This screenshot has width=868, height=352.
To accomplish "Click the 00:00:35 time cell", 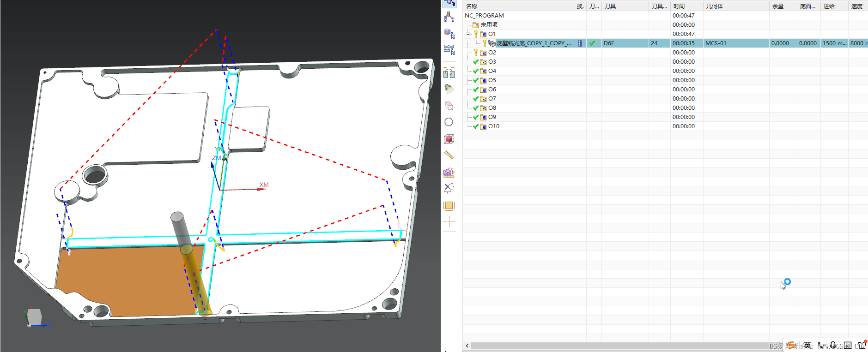I will pyautogui.click(x=687, y=43).
